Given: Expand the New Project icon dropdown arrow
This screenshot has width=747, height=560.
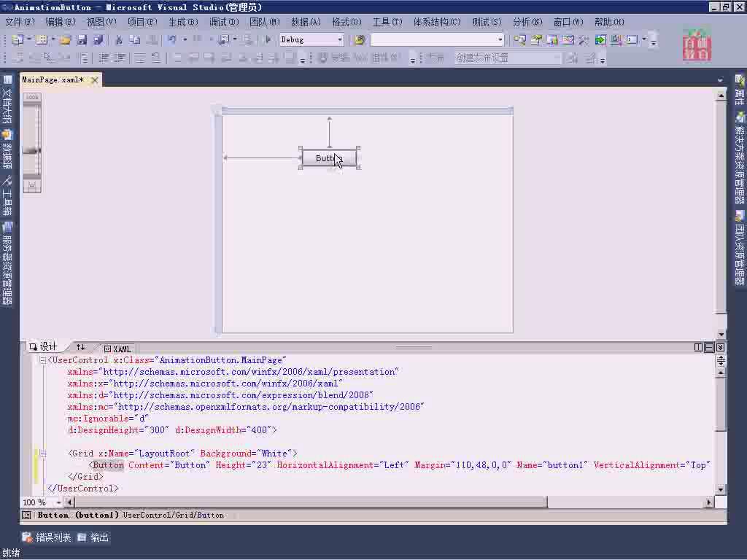Looking at the screenshot, I should (x=28, y=39).
